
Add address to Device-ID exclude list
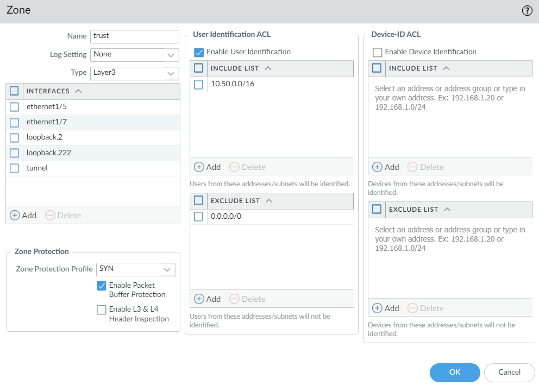click(385, 308)
